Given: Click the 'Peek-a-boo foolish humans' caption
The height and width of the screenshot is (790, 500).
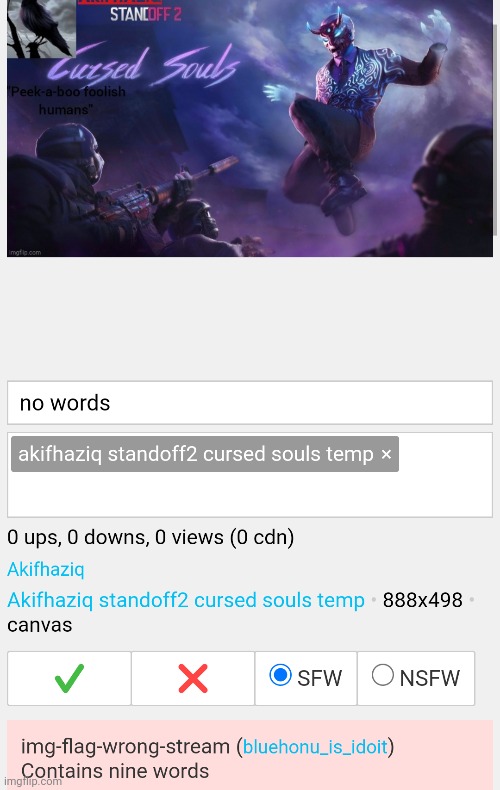Looking at the screenshot, I should click(x=67, y=100).
